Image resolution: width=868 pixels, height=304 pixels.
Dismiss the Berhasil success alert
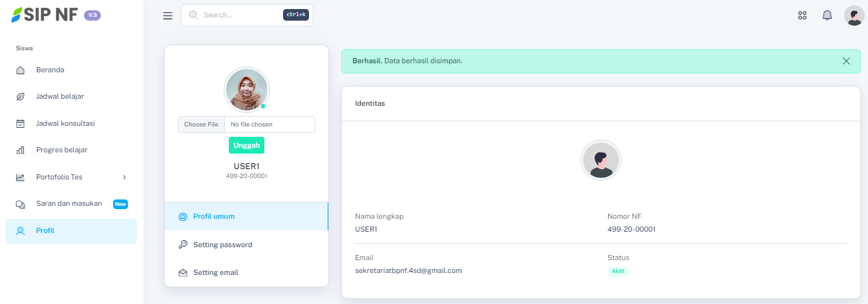tap(846, 61)
